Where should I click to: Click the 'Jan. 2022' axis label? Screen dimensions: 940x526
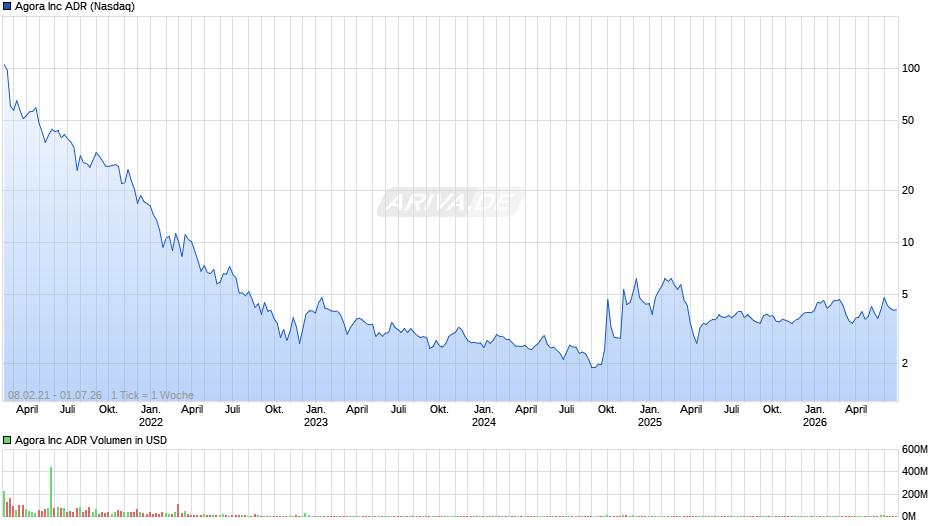(x=150, y=416)
